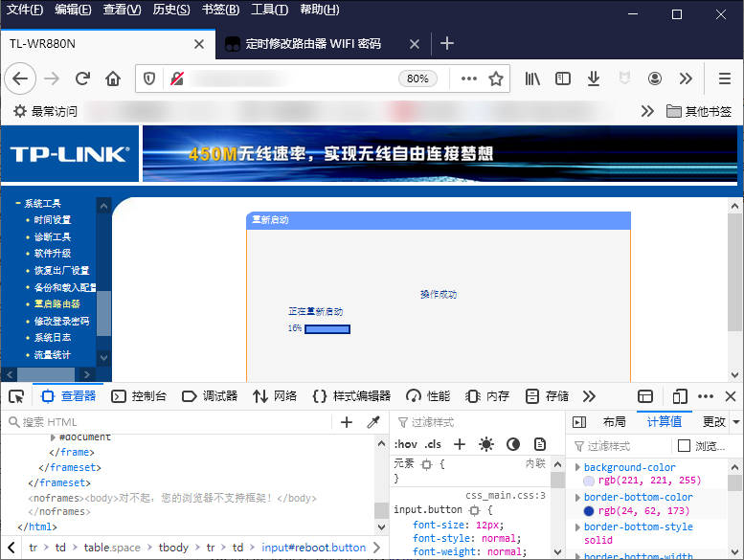Screen dimensions: 744x560
Task: Open the Firefox home page
Action: tap(113, 78)
